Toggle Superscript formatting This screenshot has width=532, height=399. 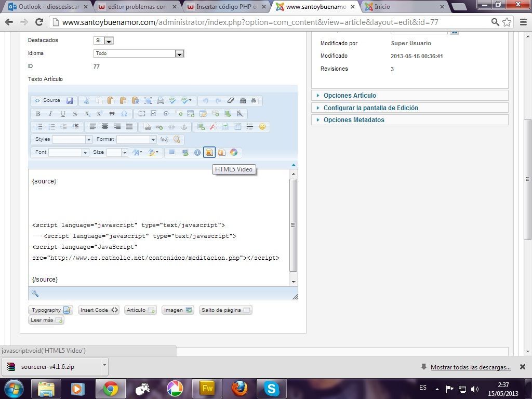pos(99,114)
